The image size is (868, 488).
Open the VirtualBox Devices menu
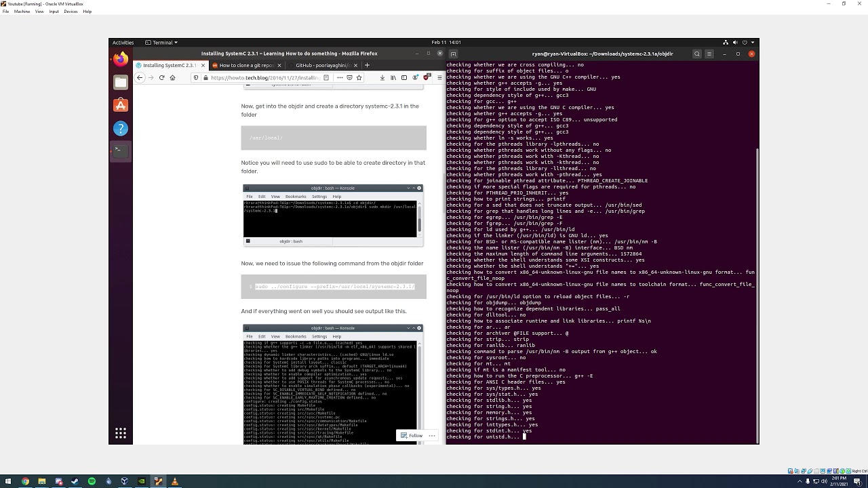pos(71,12)
